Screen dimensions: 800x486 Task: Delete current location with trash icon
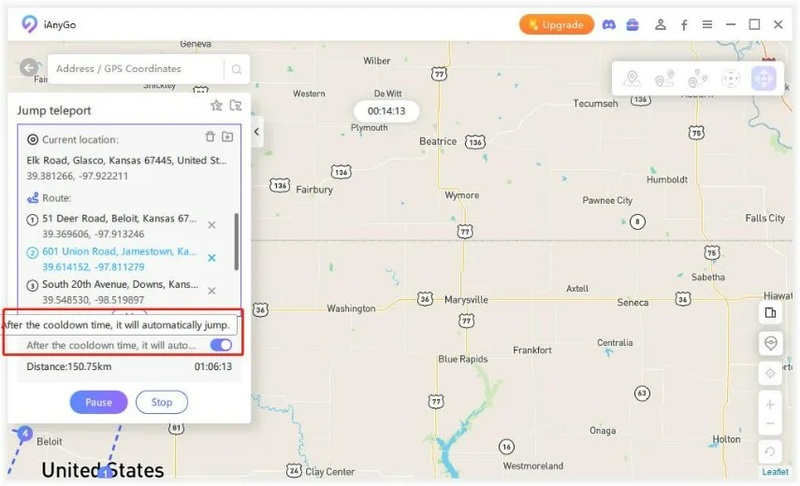210,137
